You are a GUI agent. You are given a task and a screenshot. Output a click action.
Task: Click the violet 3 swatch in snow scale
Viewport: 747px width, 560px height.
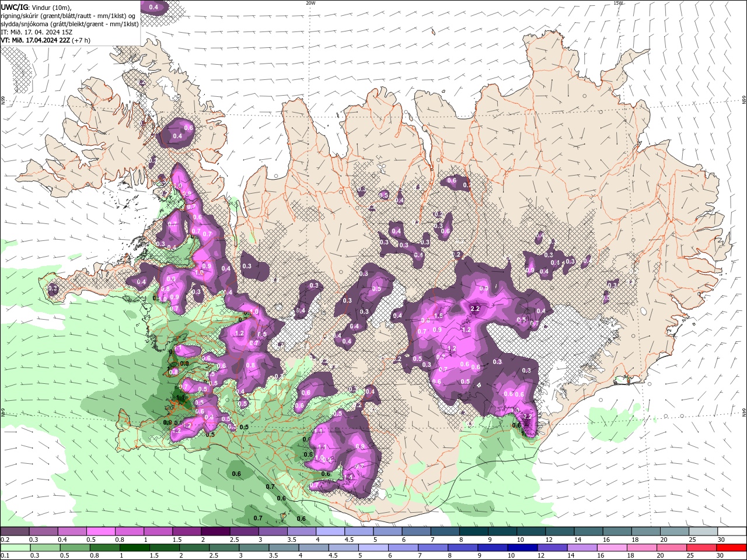tap(273, 531)
